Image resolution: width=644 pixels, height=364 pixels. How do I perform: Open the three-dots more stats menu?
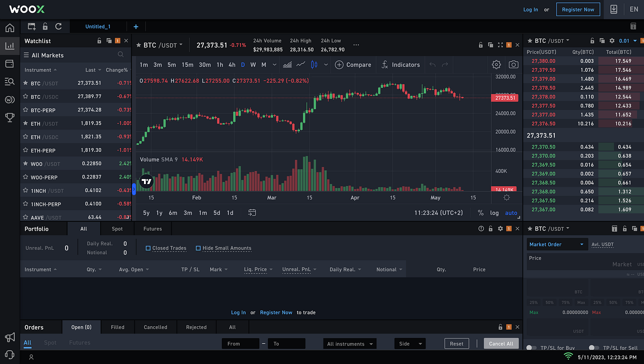356,45
